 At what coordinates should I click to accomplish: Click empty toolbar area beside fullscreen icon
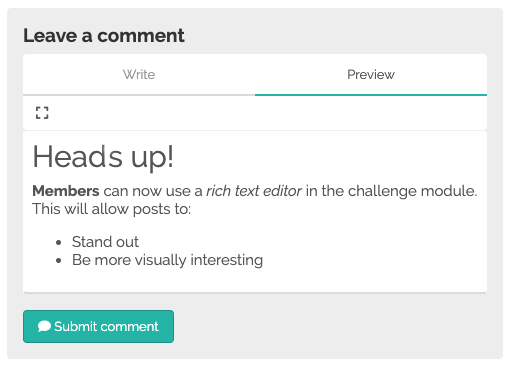[267, 113]
